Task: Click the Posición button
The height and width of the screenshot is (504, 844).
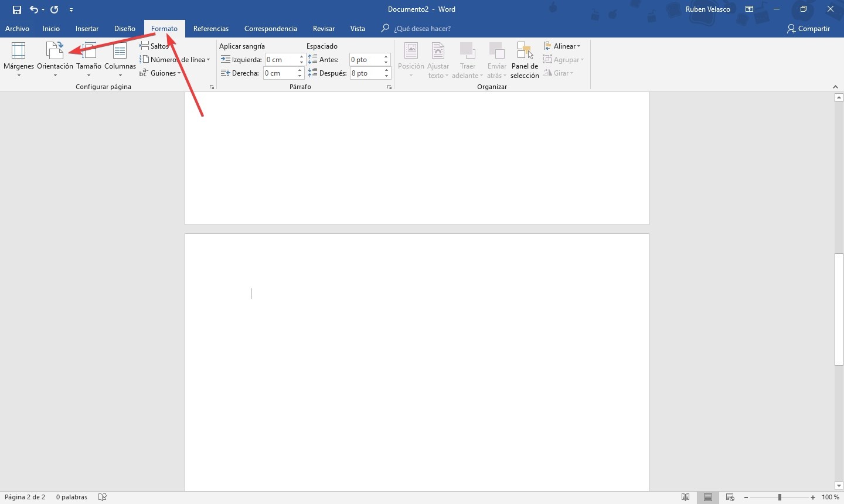Action: [411, 60]
